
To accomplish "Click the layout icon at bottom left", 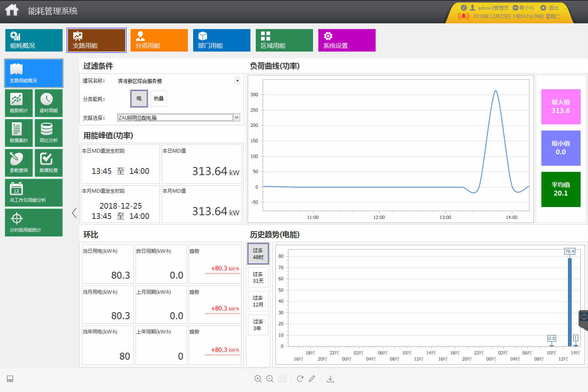I will tap(10, 379).
